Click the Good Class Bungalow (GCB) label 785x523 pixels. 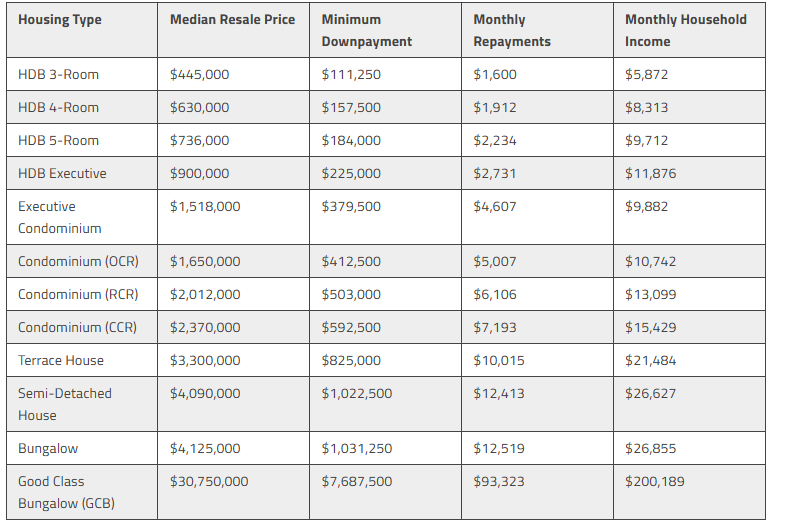(x=66, y=492)
